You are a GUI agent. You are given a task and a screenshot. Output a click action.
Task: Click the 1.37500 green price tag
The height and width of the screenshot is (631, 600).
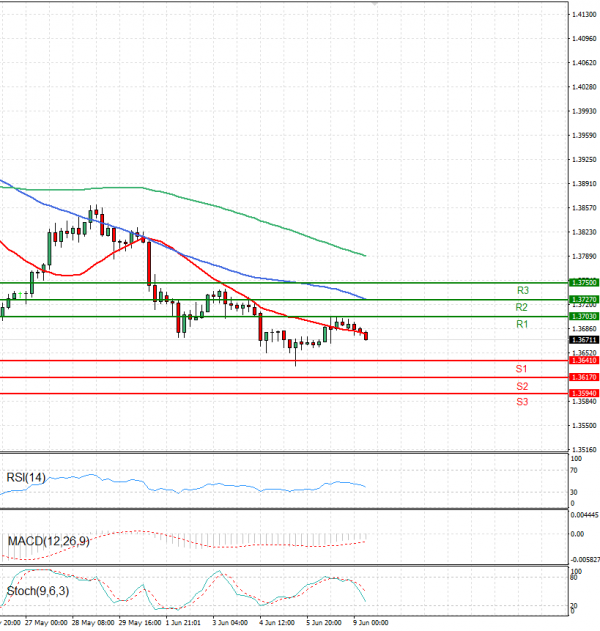pyautogui.click(x=582, y=283)
